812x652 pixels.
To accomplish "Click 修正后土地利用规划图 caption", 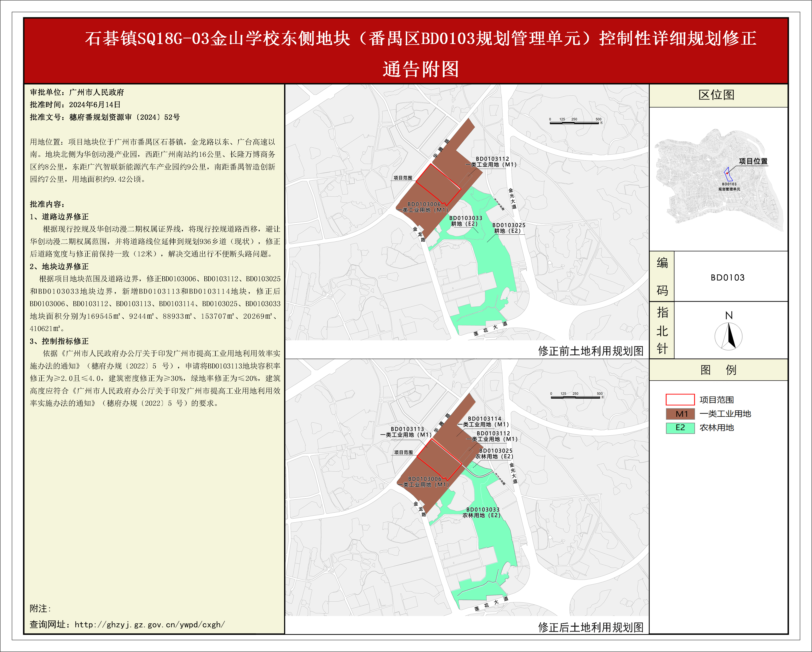I will click(x=590, y=627).
